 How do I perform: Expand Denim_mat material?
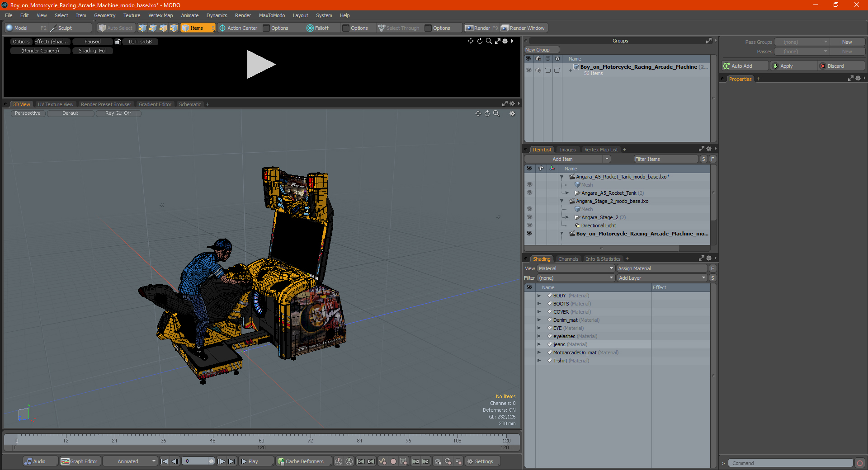pos(539,320)
